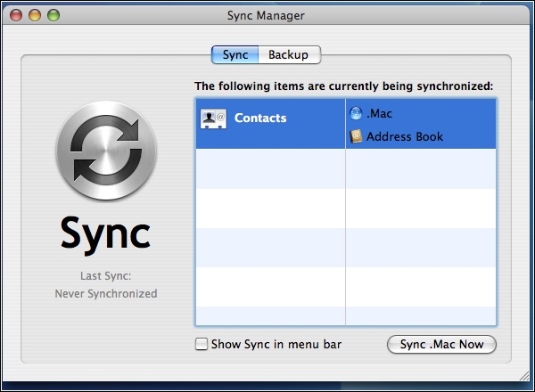This screenshot has width=535, height=392.
Task: Click the .Mac globe icon
Action: [356, 113]
